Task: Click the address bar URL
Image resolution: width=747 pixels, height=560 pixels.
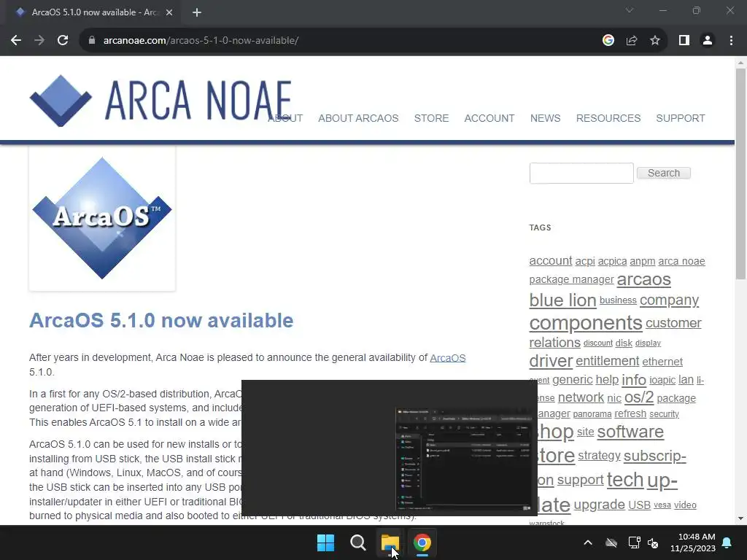Action: coord(201,41)
